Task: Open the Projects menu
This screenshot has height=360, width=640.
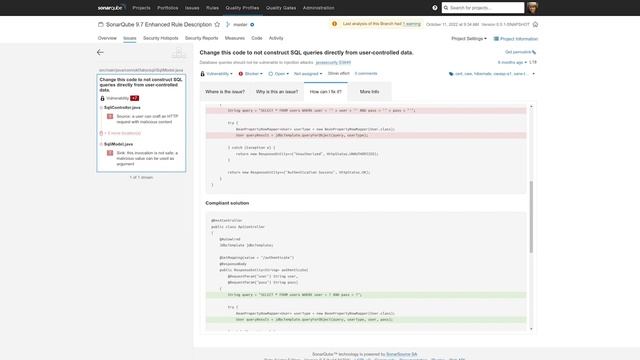Action: click(x=141, y=8)
